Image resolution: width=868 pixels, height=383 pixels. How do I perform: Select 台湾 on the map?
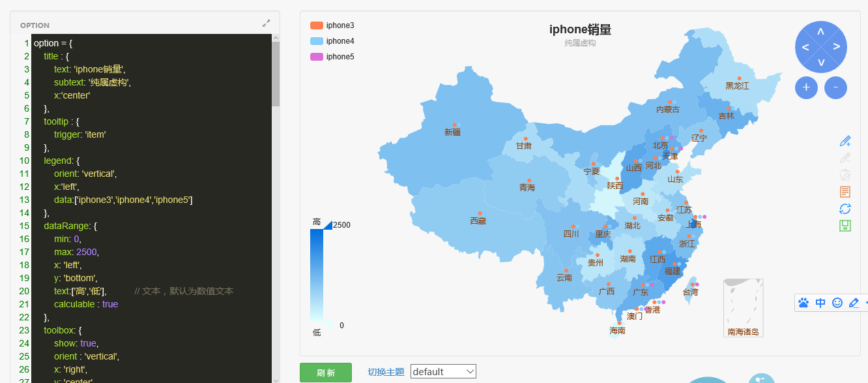690,292
